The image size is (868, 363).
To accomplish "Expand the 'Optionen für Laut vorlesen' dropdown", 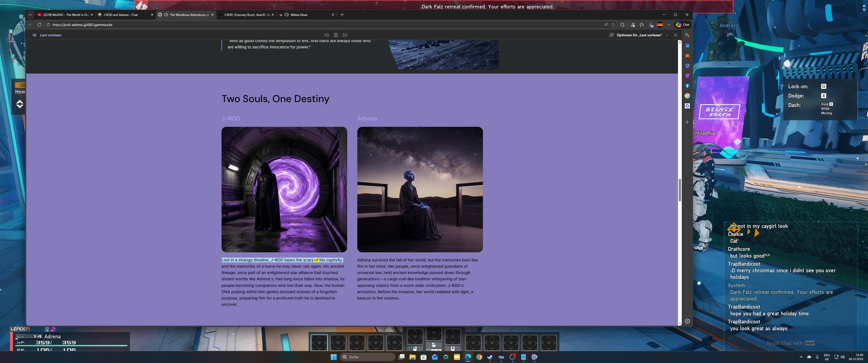I will pos(667,35).
